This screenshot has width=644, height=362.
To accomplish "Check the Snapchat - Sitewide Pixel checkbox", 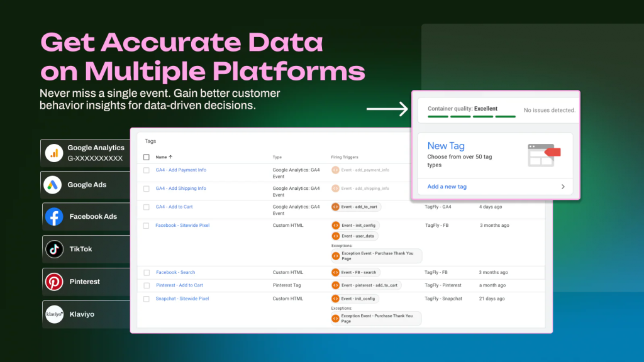I will (146, 299).
